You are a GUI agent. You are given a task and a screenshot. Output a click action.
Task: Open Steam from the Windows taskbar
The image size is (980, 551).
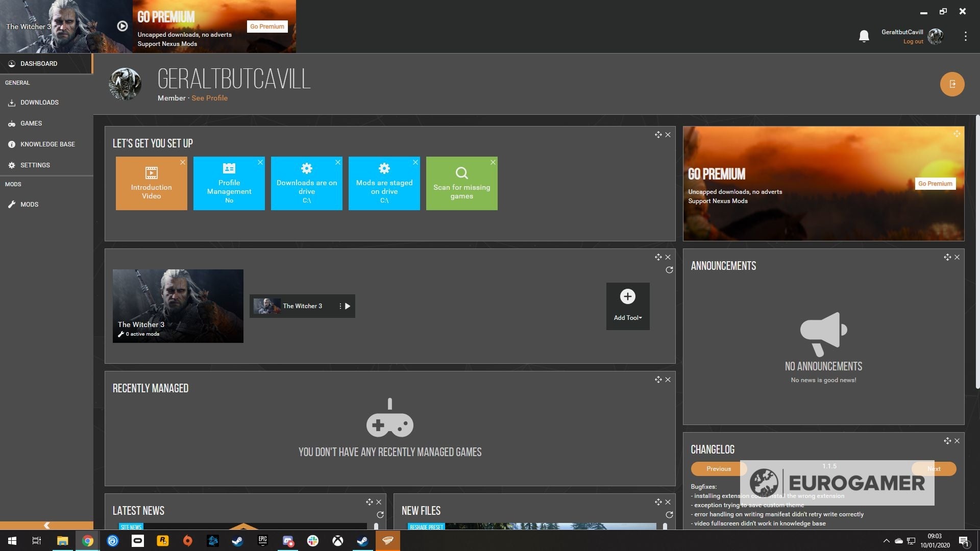pyautogui.click(x=237, y=541)
